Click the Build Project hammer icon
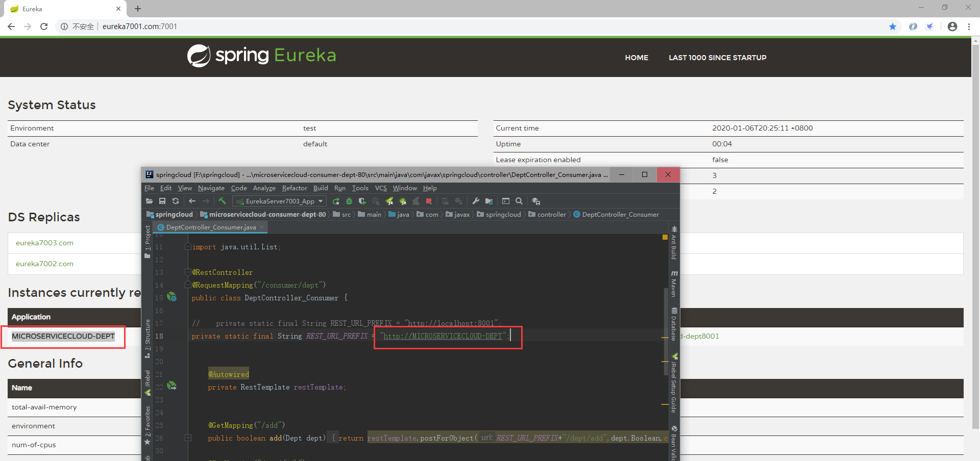The image size is (980, 461). [222, 201]
